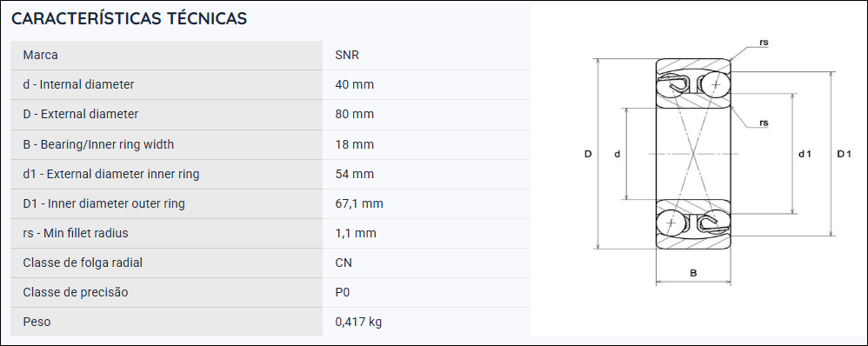Click the rs Min fillet radius label
Screen dimensions: 868x346
click(x=76, y=233)
